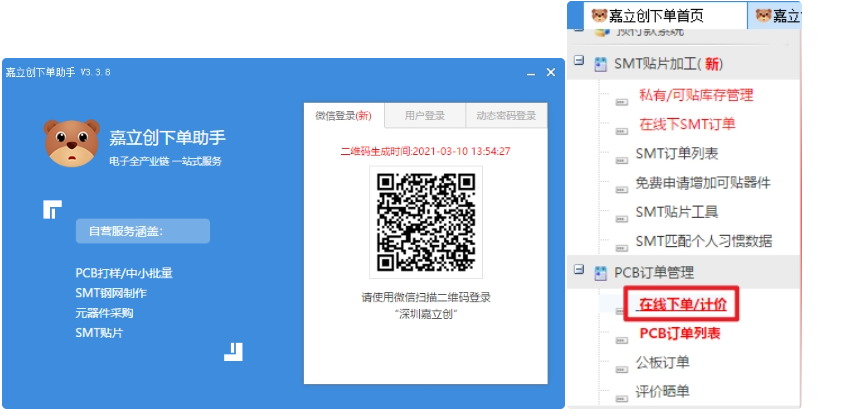Click the 自营服务涵盖 label box
This screenshot has width=845, height=418.
coord(143,231)
